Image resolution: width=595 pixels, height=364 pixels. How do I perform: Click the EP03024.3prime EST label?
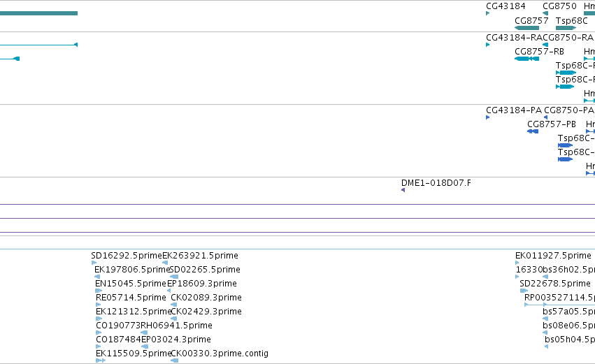click(x=176, y=340)
